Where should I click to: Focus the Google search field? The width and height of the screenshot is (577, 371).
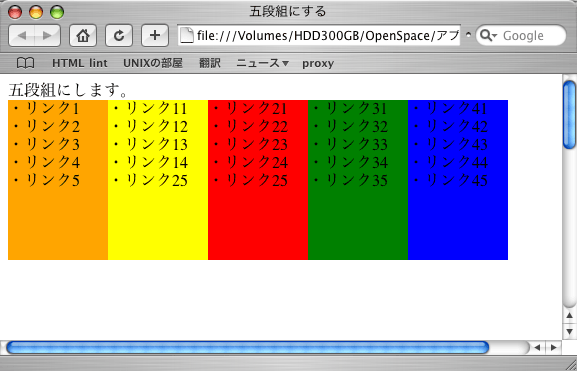[521, 35]
